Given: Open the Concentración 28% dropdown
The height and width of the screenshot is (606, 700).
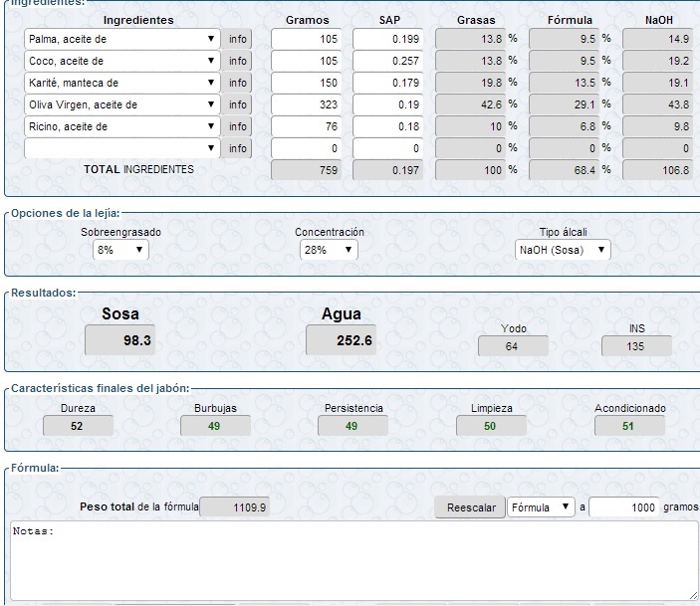Looking at the screenshot, I should (x=329, y=250).
